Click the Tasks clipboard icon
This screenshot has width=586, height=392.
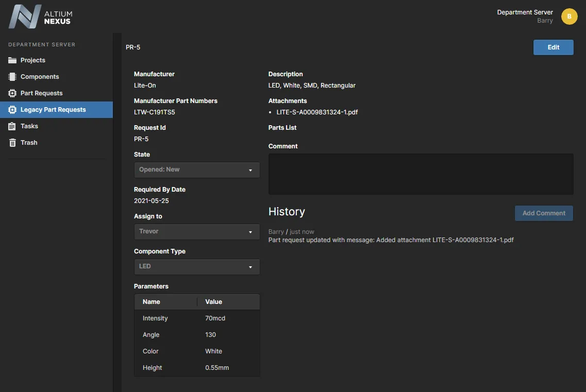click(12, 126)
